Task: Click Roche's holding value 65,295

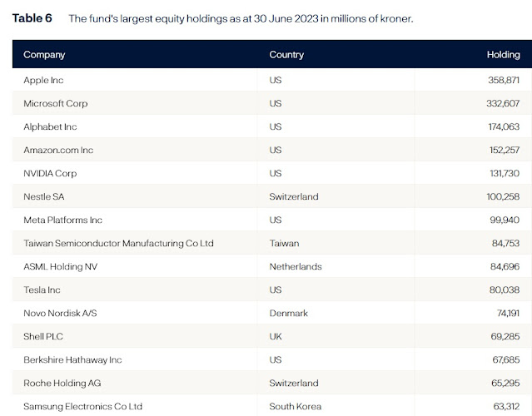Action: pyautogui.click(x=505, y=383)
